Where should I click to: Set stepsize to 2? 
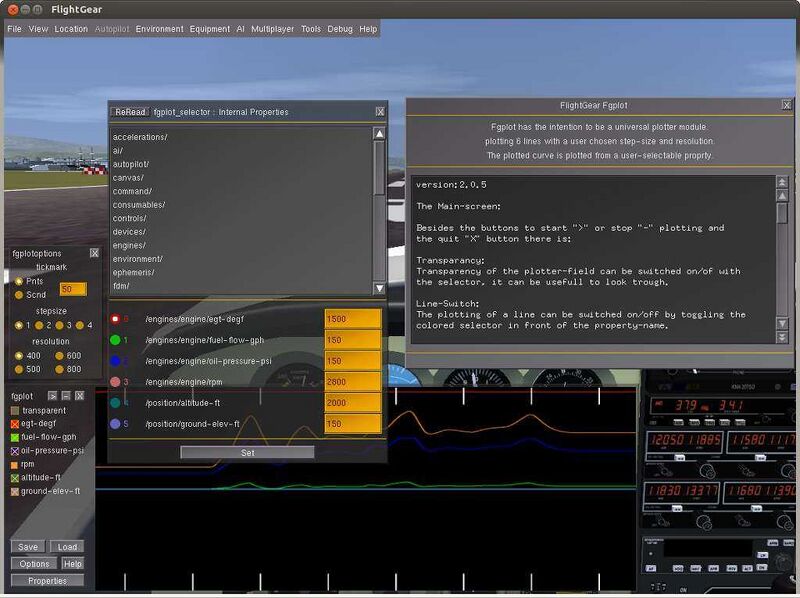pyautogui.click(x=39, y=326)
